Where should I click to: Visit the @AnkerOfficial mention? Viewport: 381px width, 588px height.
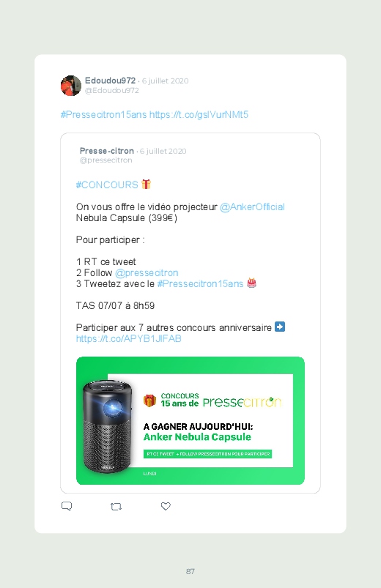pos(252,206)
